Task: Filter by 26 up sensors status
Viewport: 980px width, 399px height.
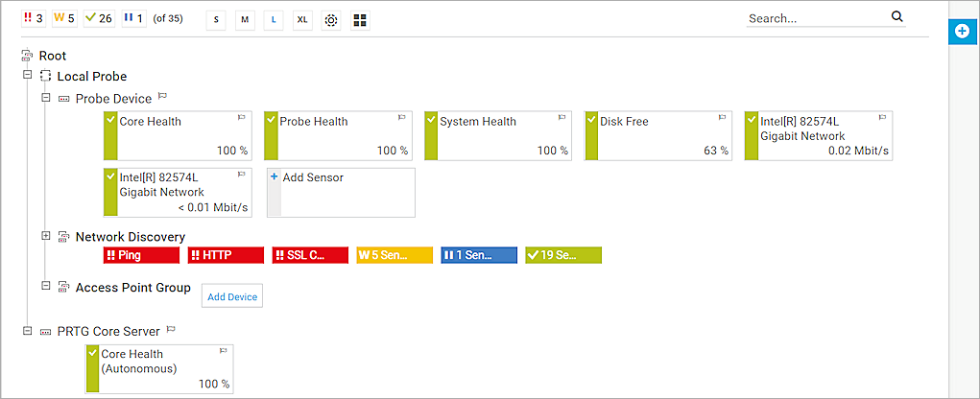Action: coord(99,18)
